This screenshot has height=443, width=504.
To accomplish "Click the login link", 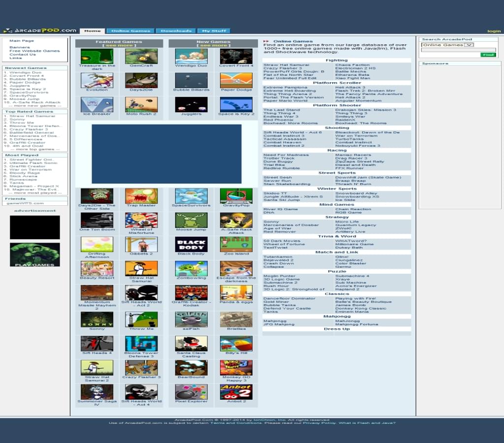I will click(x=493, y=31).
